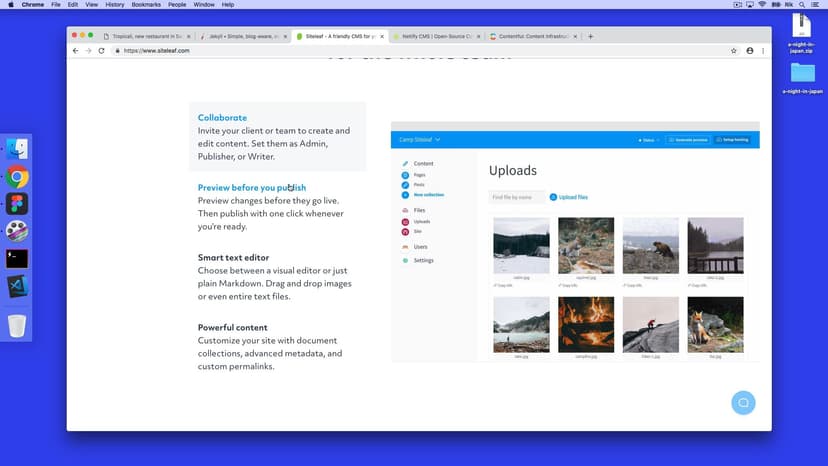Reload the Siteleaf page
Screen dimensions: 828x466
(101, 50)
